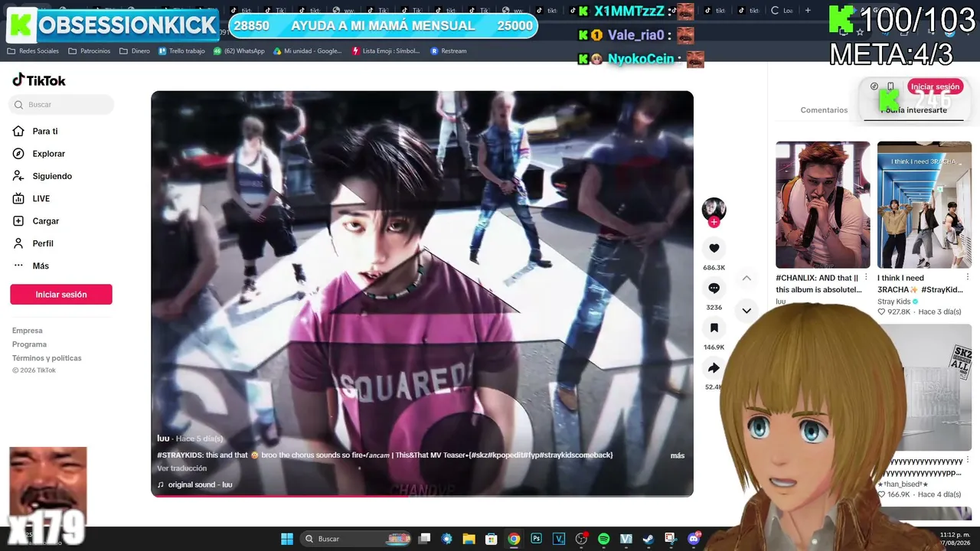Viewport: 980px width, 551px height.
Task: Open the Lista Emoji bookmark
Action: [386, 51]
